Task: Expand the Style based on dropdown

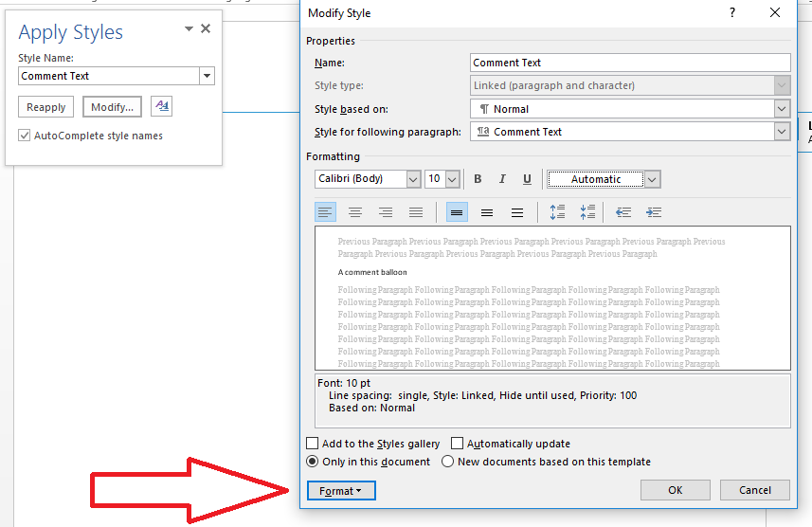Action: point(782,109)
